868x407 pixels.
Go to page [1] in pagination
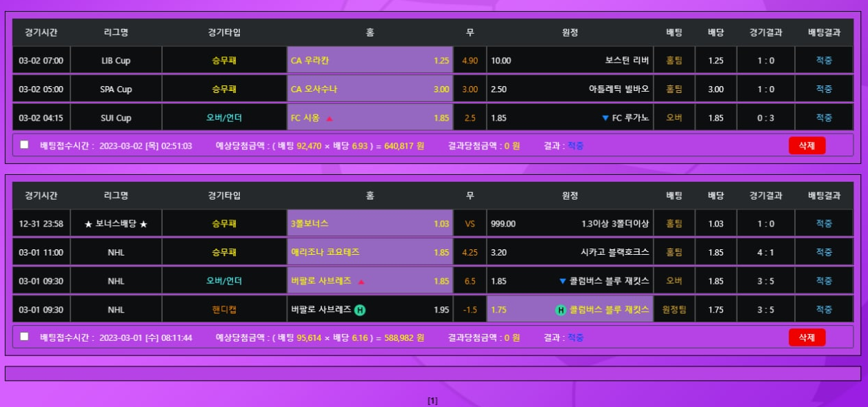tap(432, 401)
